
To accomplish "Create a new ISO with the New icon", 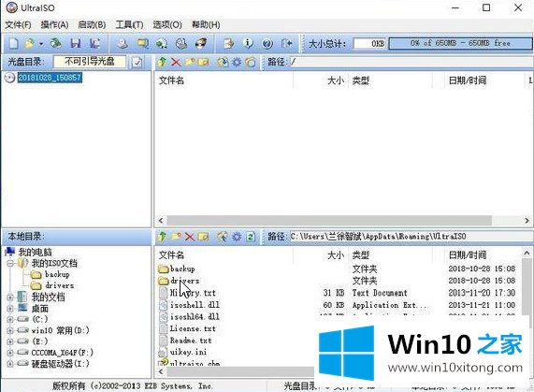I will 14,44.
